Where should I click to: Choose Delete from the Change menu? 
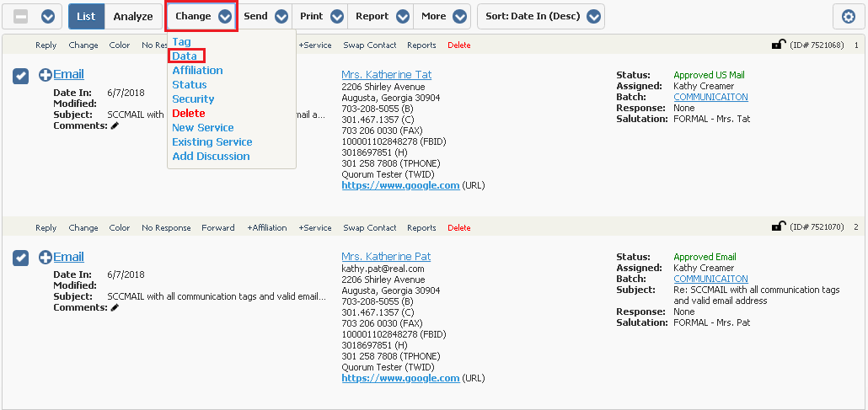(x=189, y=114)
